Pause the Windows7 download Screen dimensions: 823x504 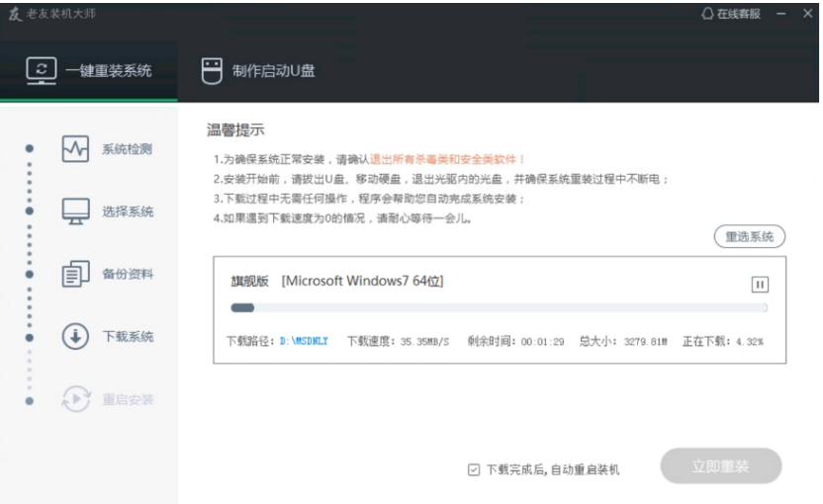(760, 285)
